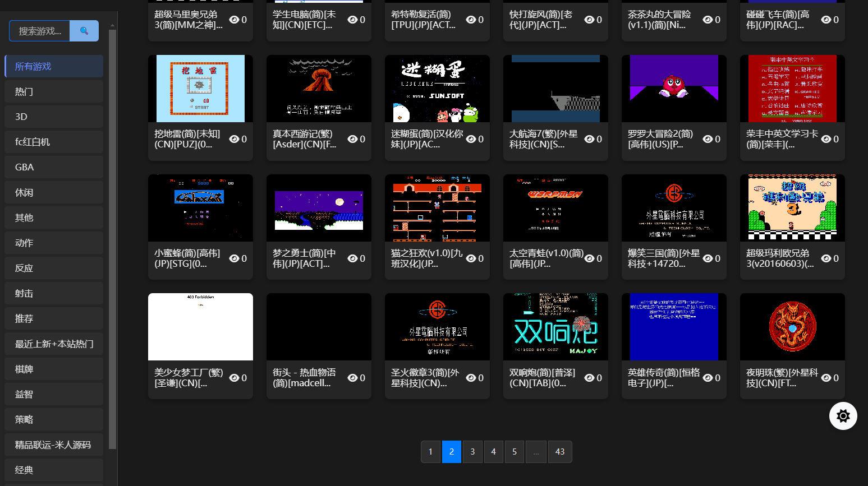Click eye icon beside 迷糊蛋 title
The height and width of the screenshot is (486, 868).
click(471, 139)
